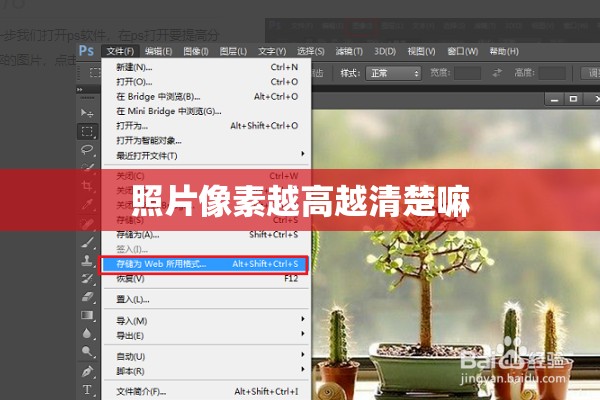Select the Dodge tool
This screenshot has width=600, height=400.
pyautogui.click(x=87, y=351)
